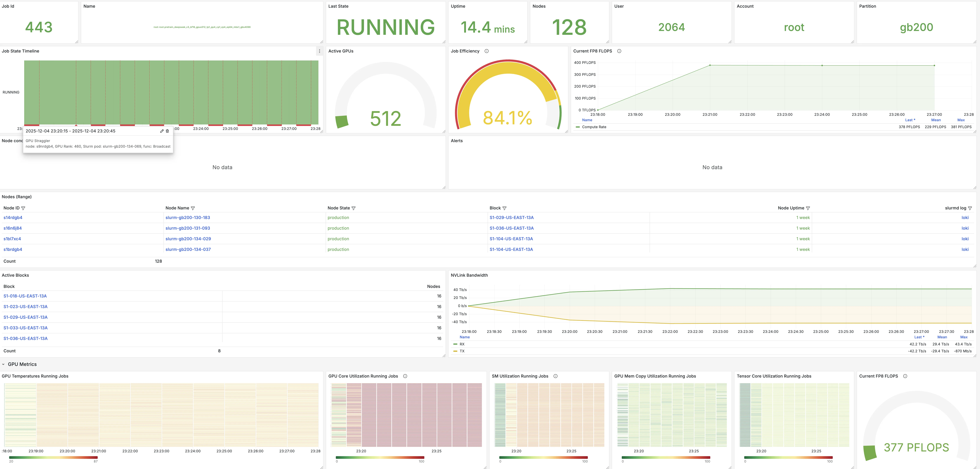Filter the Node State column

click(353, 208)
